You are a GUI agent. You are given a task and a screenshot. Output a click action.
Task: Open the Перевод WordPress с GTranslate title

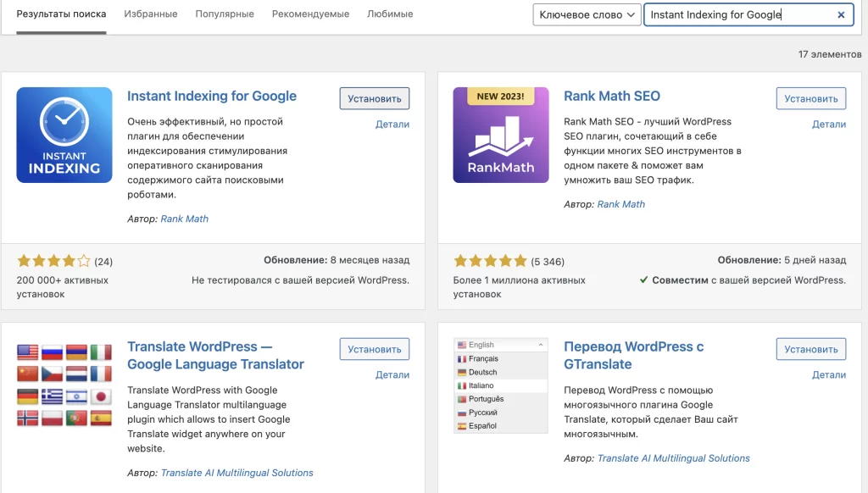click(x=634, y=355)
